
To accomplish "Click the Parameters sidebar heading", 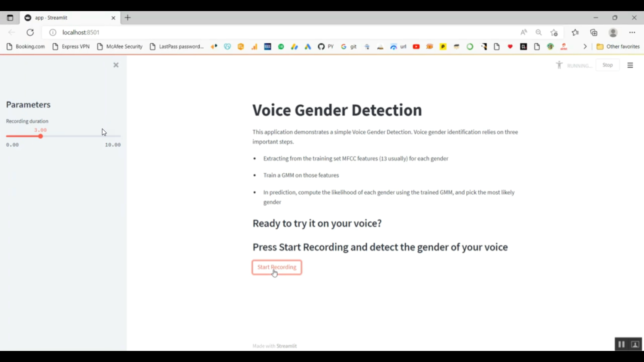I will tap(28, 105).
